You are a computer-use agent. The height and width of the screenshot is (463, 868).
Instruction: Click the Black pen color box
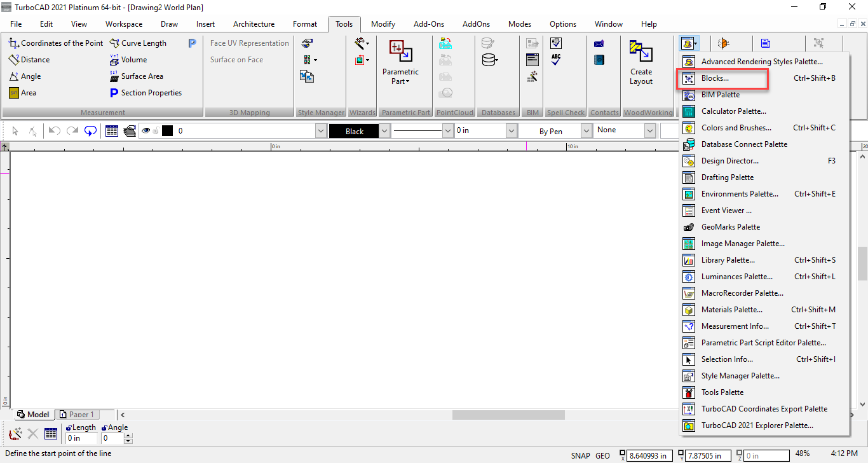pos(354,131)
